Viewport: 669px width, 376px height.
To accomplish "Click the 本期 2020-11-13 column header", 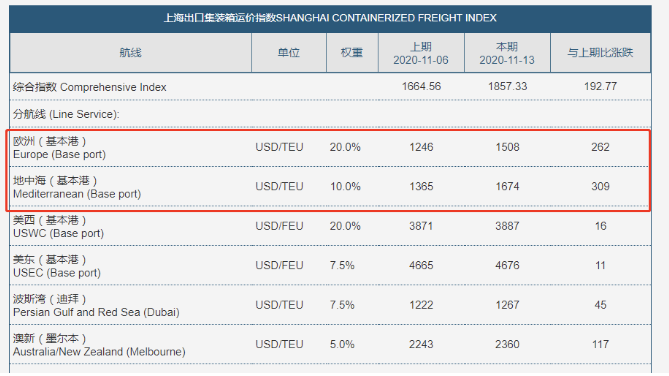I will click(507, 53).
